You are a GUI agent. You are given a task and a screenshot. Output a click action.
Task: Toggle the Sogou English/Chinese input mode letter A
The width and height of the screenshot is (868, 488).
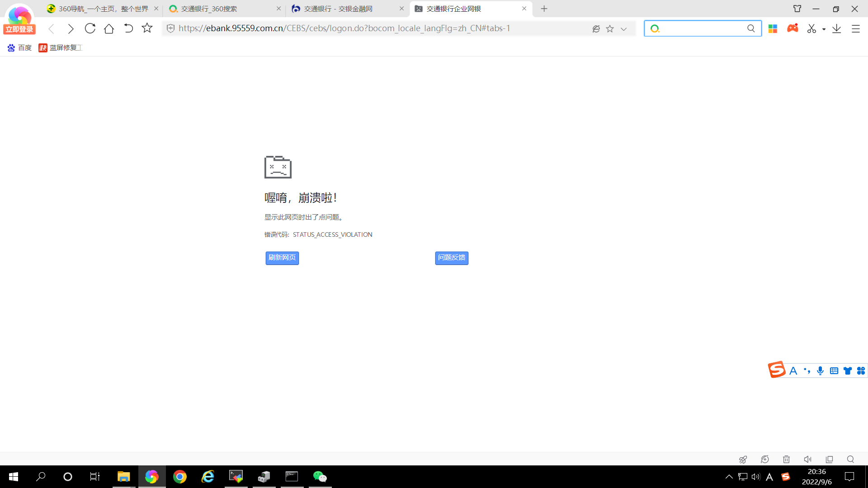[793, 371]
